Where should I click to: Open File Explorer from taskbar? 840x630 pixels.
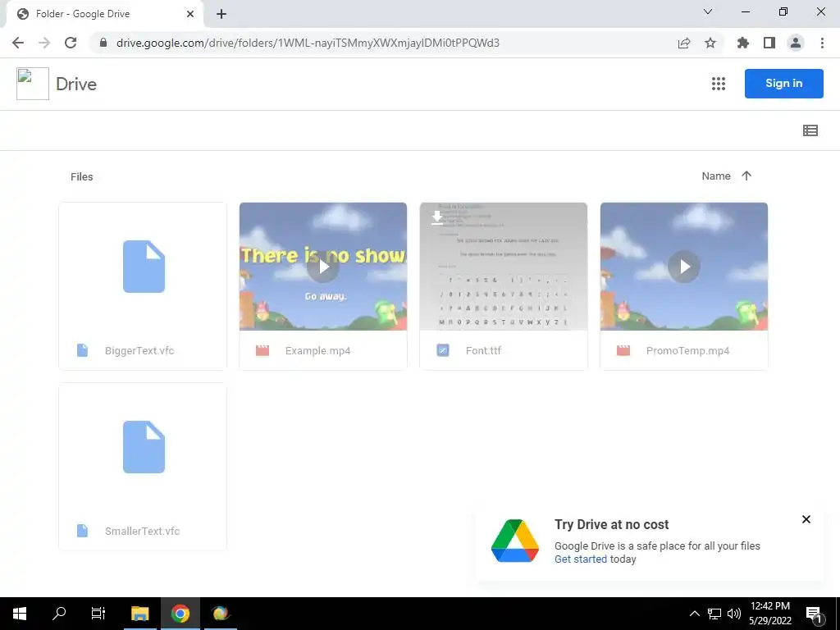(140, 614)
